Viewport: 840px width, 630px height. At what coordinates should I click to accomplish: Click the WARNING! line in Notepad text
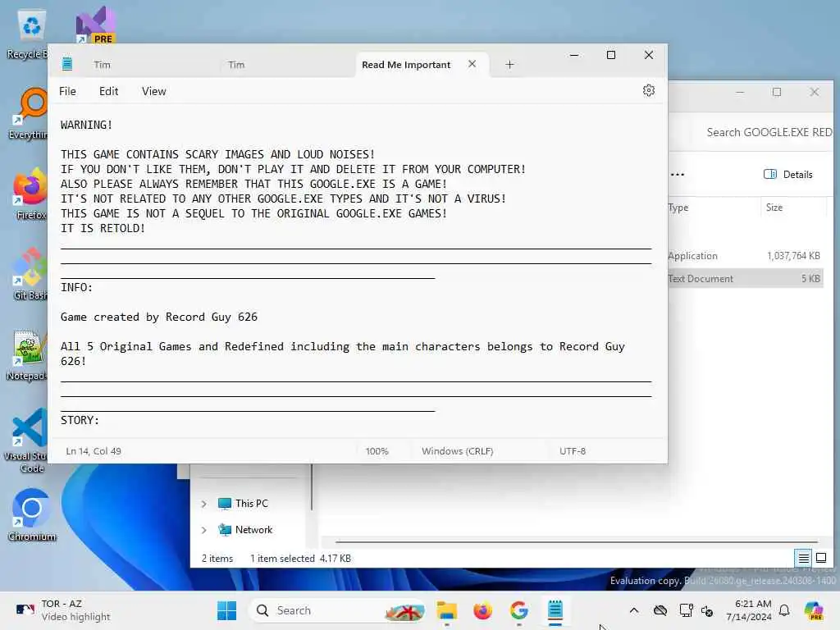86,125
